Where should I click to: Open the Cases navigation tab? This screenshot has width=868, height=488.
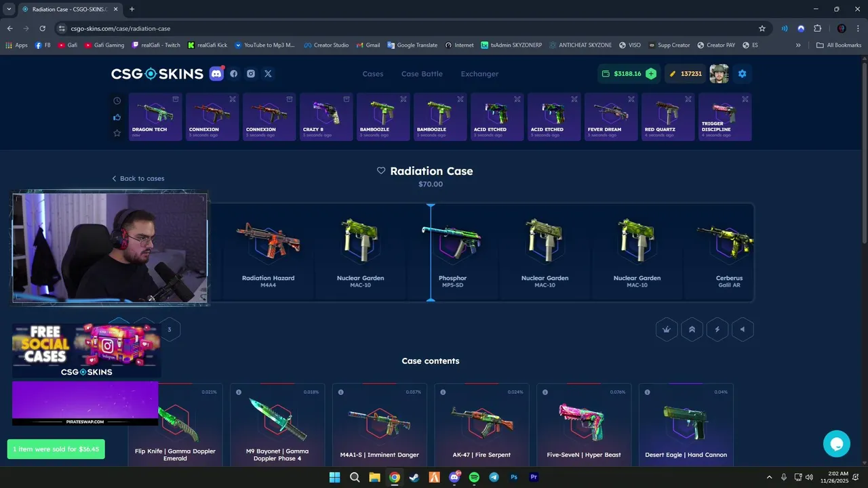373,74
